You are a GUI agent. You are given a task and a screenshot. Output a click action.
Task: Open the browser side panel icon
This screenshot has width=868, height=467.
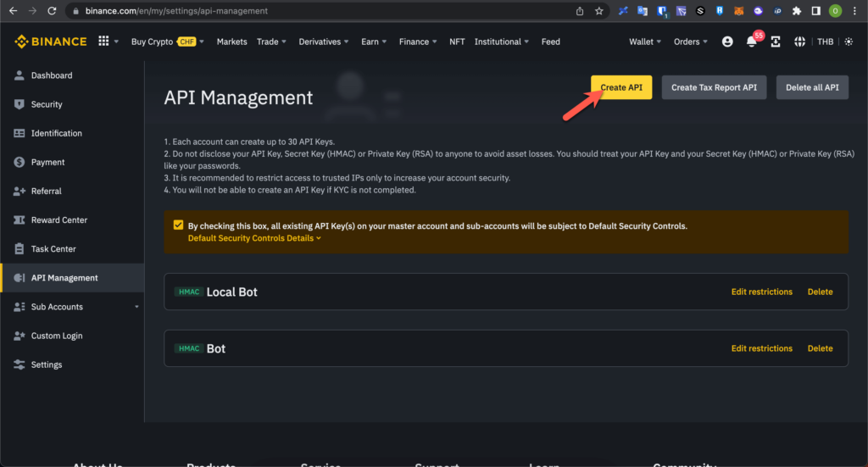816,11
